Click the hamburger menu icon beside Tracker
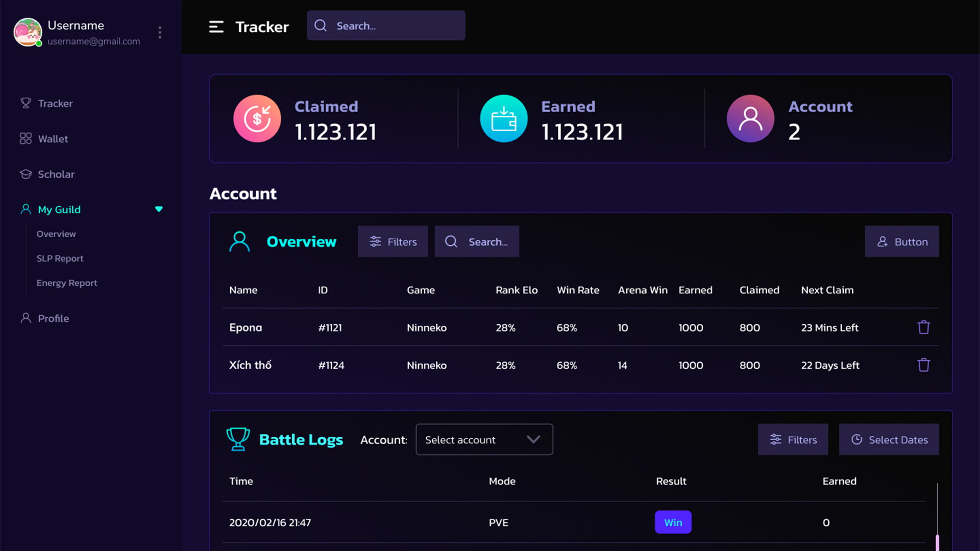Viewport: 980px width, 551px height. pos(216,27)
